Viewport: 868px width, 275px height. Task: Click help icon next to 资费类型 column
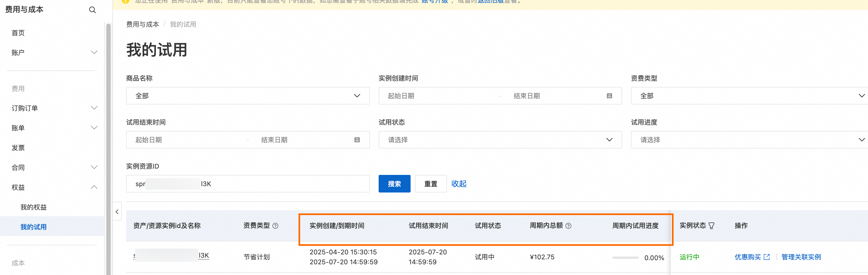tap(275, 226)
